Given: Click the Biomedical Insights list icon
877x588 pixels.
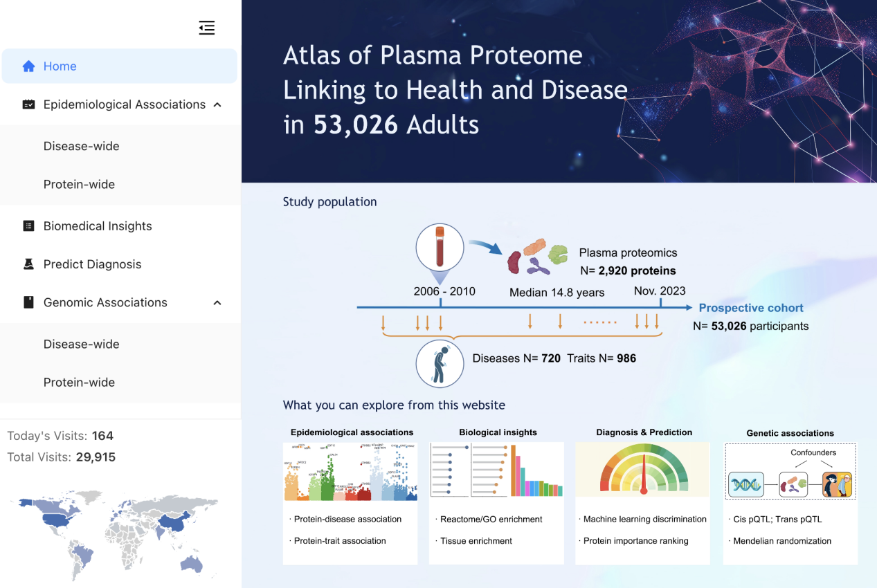Looking at the screenshot, I should pos(28,226).
